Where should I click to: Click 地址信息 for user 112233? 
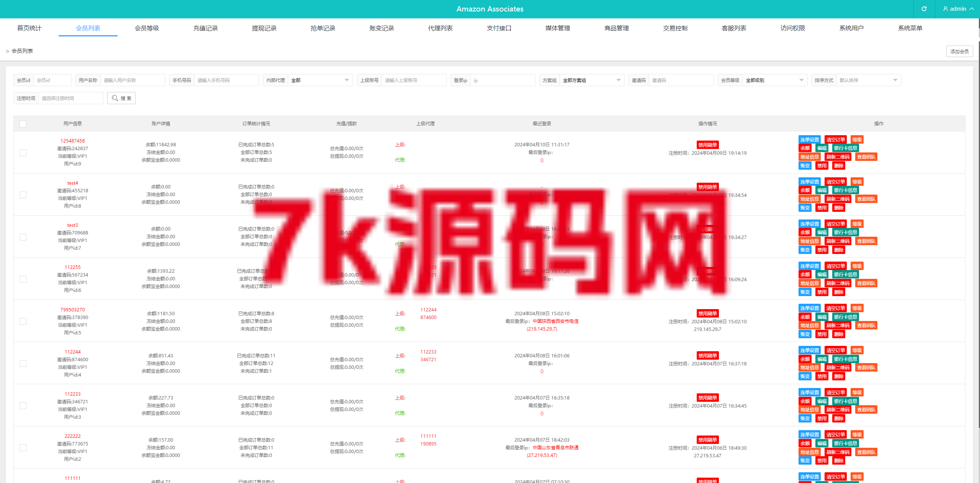[810, 409]
